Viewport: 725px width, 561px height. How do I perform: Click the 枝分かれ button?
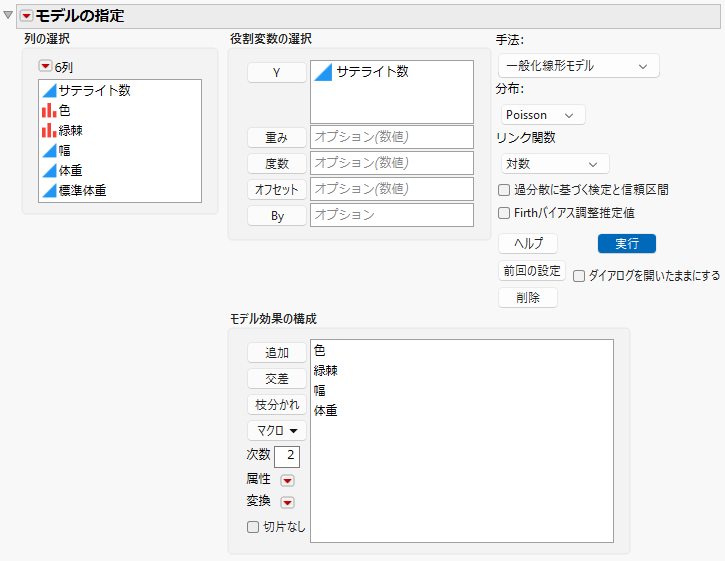[x=276, y=405]
